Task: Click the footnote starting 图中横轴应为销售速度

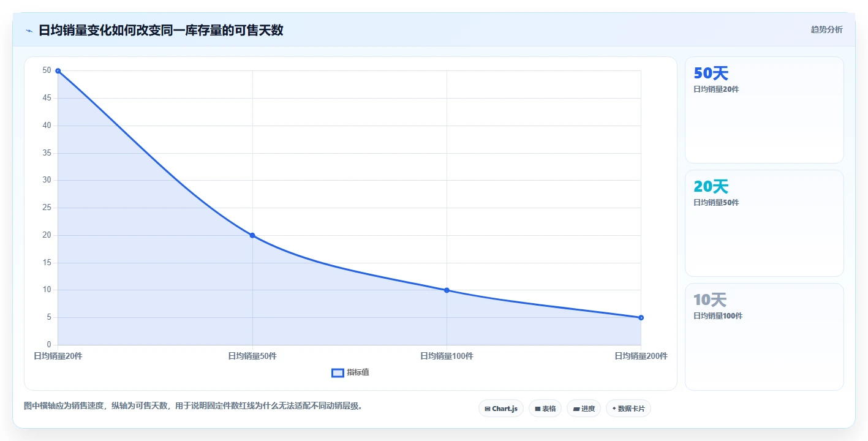Action: [193, 405]
